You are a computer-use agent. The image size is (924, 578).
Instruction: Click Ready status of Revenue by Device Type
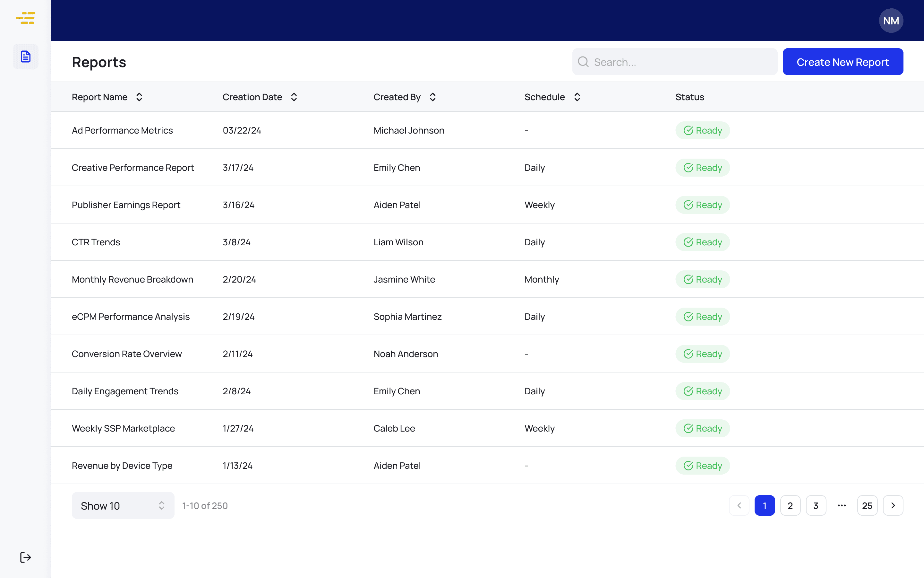point(703,466)
